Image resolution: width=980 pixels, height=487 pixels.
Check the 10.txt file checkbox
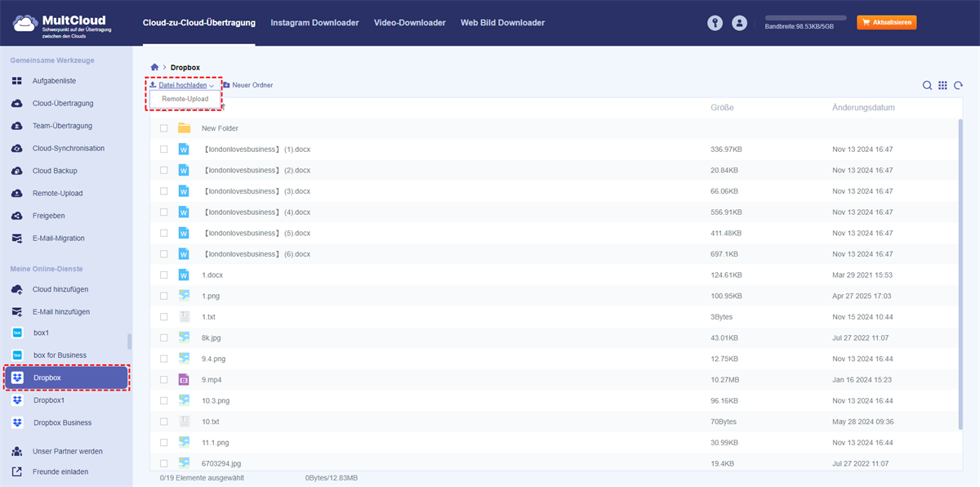(164, 422)
